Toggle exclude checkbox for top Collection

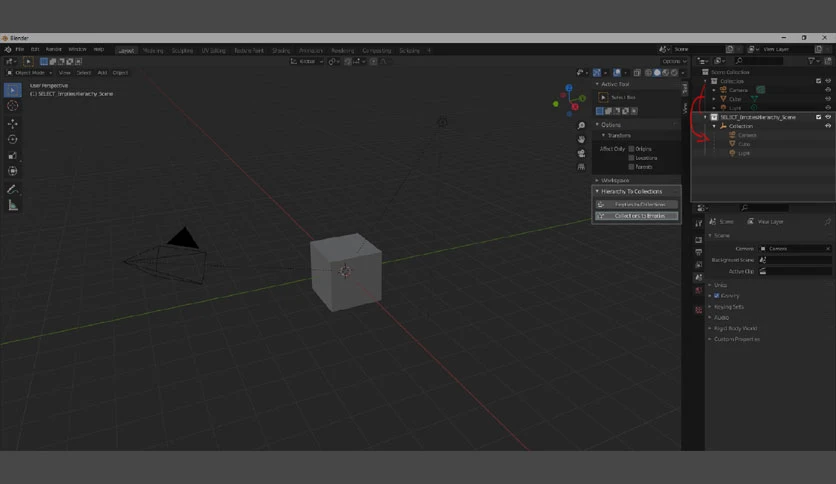click(x=818, y=81)
